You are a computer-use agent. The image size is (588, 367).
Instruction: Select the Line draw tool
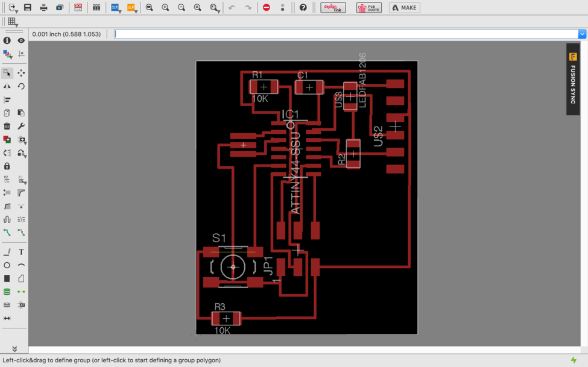click(7, 252)
